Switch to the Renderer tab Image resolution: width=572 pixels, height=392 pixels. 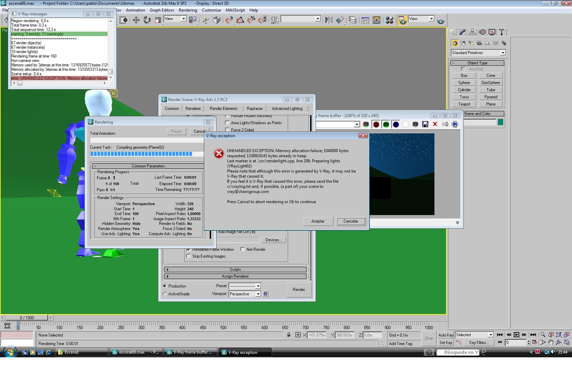pos(193,109)
